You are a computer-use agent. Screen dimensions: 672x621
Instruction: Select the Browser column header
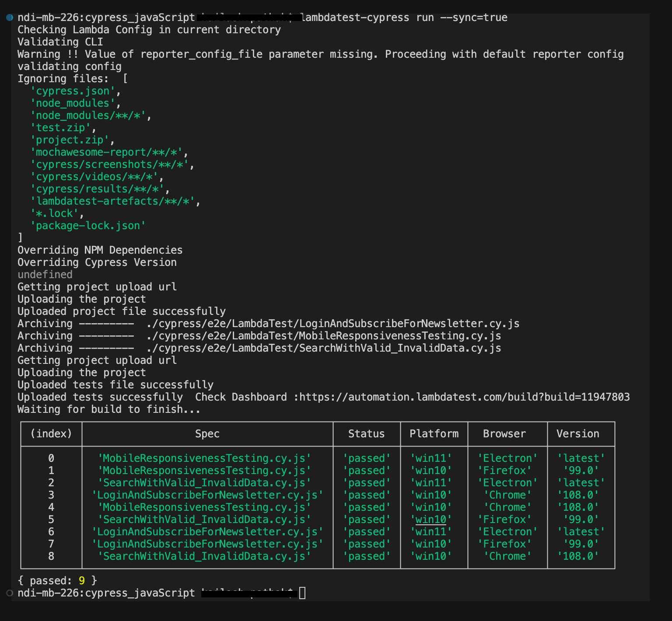click(x=504, y=434)
